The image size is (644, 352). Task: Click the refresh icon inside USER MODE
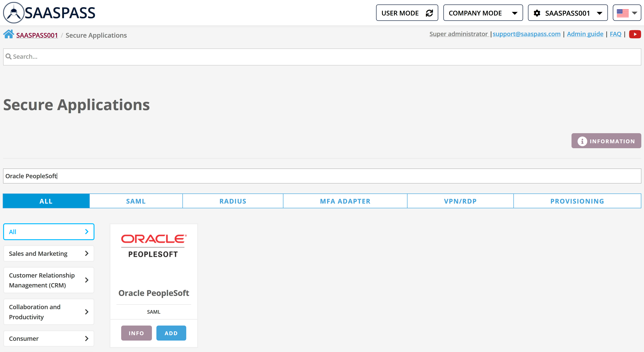(x=429, y=13)
